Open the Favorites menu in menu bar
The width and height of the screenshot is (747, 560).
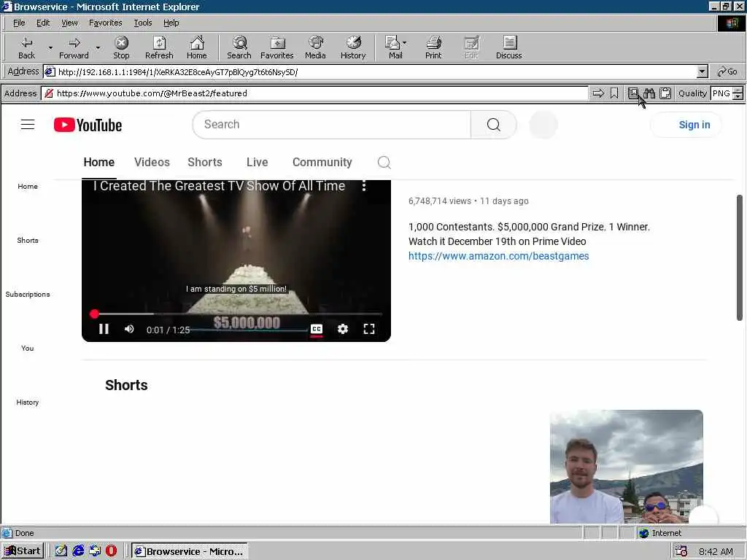(105, 23)
